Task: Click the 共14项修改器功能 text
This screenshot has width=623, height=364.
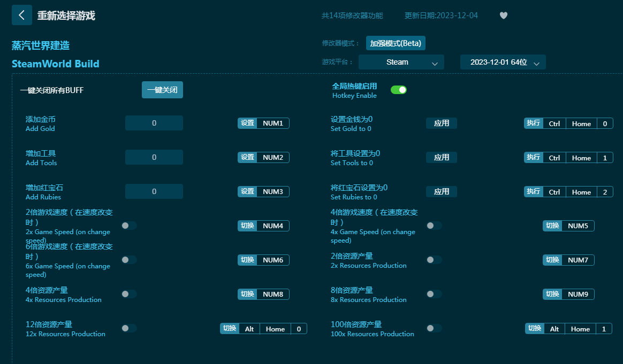Action: pos(352,16)
